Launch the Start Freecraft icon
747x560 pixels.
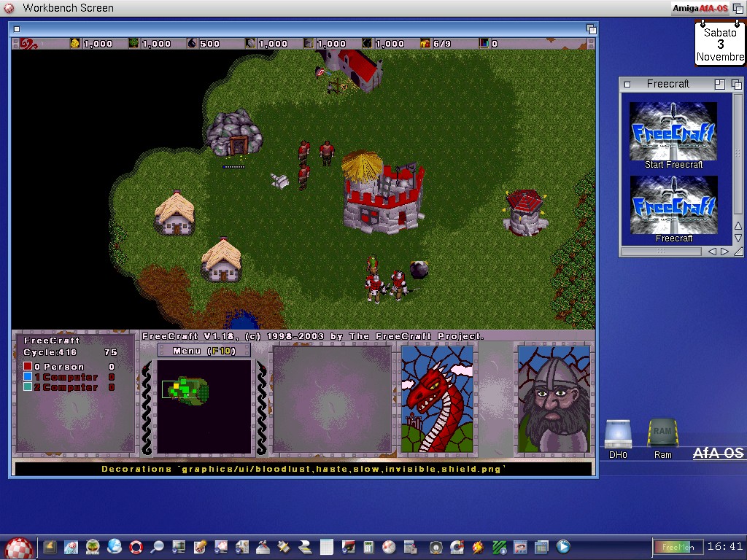point(673,134)
